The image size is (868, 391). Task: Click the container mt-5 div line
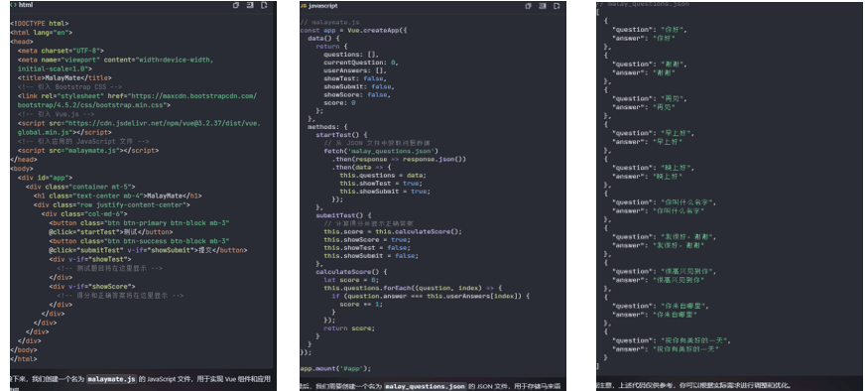[x=80, y=187]
